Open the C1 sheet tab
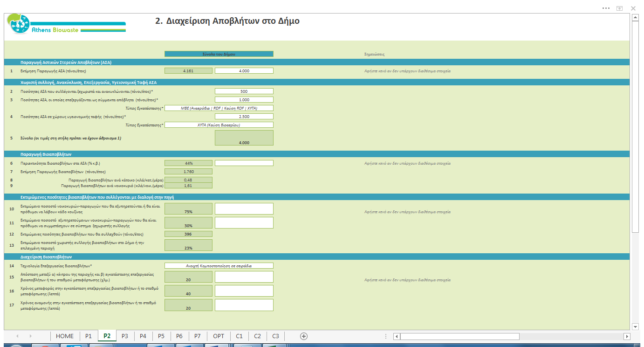Screen dimensions: 644x347 pyautogui.click(x=240, y=336)
